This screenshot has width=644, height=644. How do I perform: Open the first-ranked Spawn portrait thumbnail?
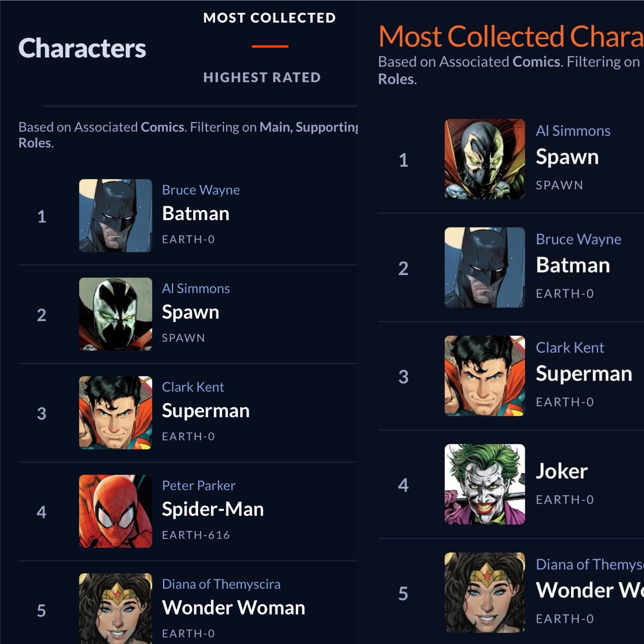click(x=484, y=159)
